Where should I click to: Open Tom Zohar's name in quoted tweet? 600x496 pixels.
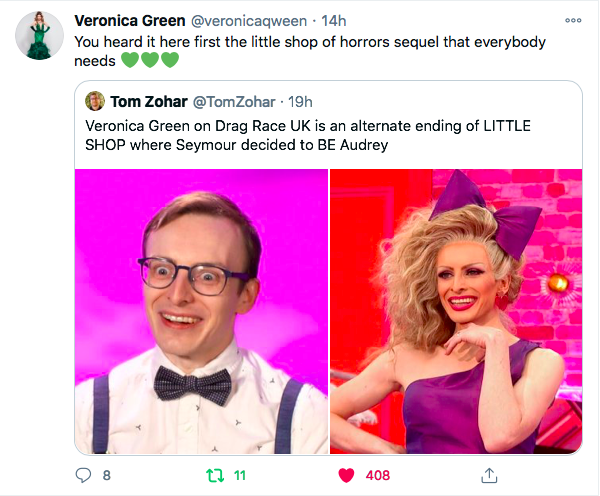(x=149, y=102)
